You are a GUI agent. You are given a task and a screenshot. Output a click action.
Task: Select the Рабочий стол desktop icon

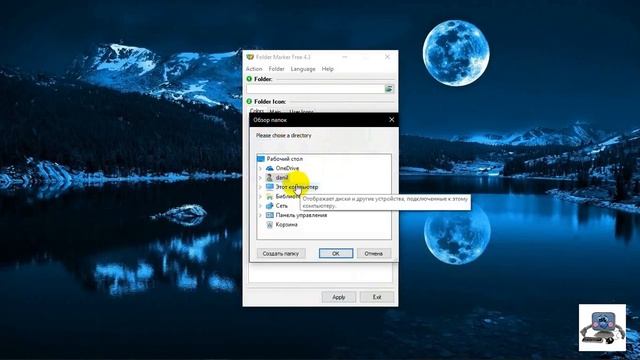point(261,159)
